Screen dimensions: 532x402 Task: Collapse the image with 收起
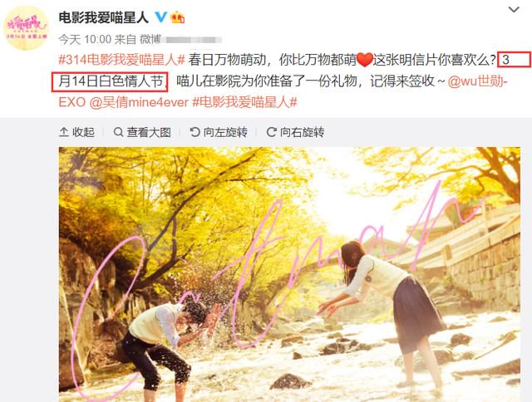coord(76,132)
